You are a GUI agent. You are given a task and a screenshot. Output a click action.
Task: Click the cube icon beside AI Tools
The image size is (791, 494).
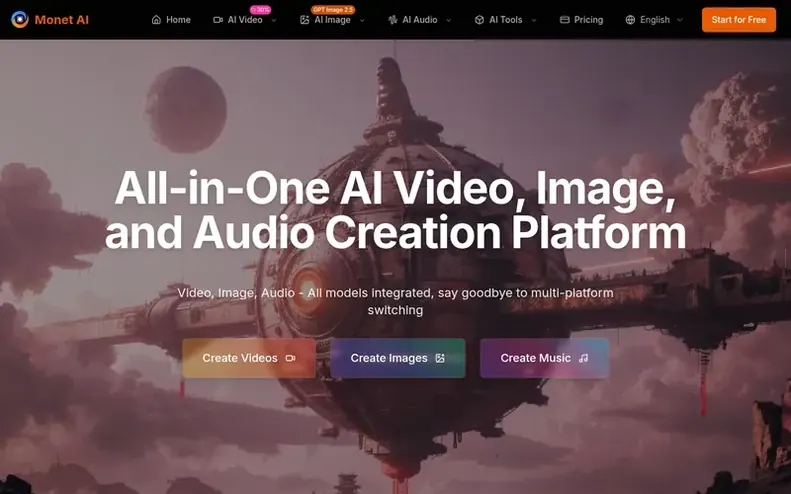(x=479, y=20)
